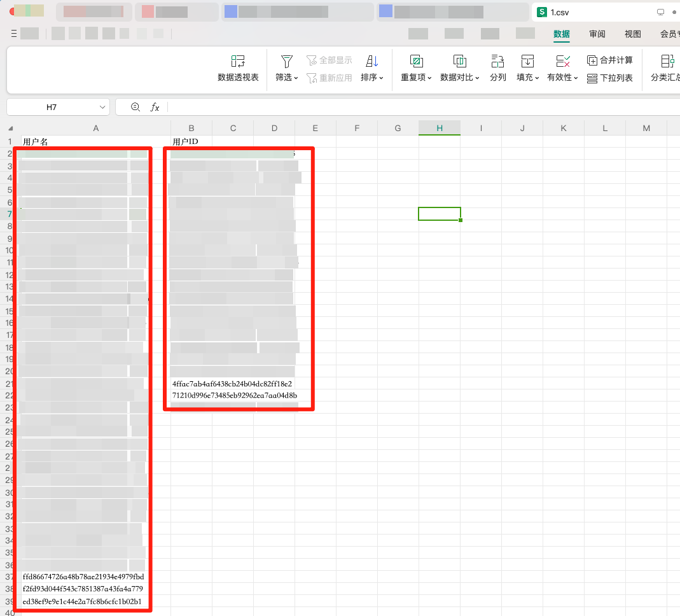
Task: Open the hamburger menu icon at top left
Action: [14, 33]
